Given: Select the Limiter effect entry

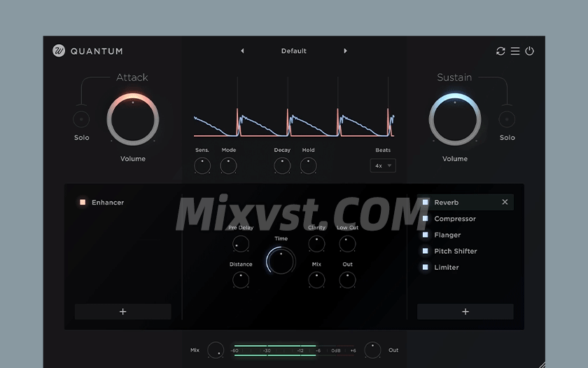Looking at the screenshot, I should click(447, 267).
